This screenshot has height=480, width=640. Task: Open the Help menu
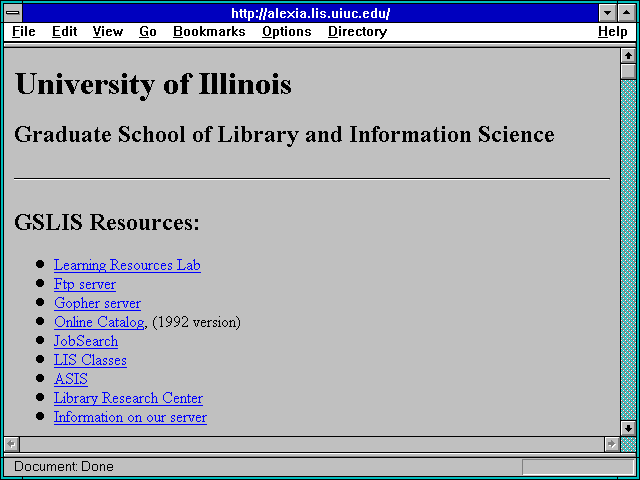click(x=613, y=32)
